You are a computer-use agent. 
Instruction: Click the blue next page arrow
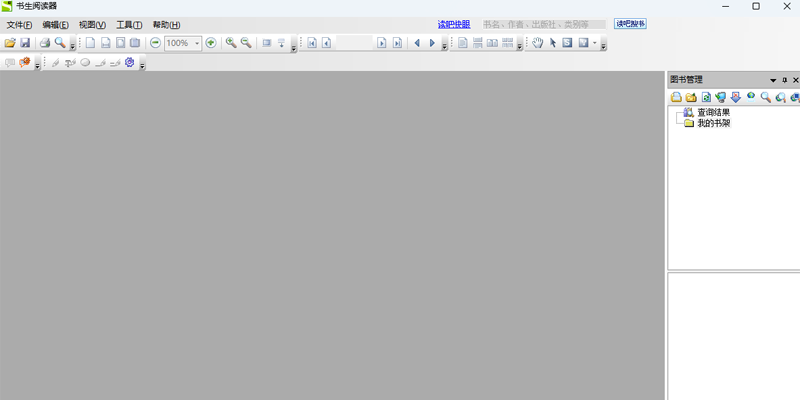(x=433, y=43)
